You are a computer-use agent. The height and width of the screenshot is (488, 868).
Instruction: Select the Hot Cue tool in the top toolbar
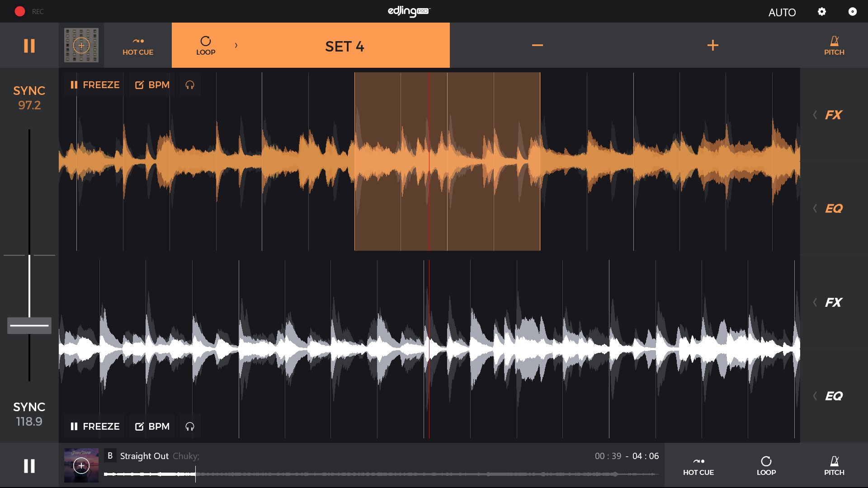137,45
